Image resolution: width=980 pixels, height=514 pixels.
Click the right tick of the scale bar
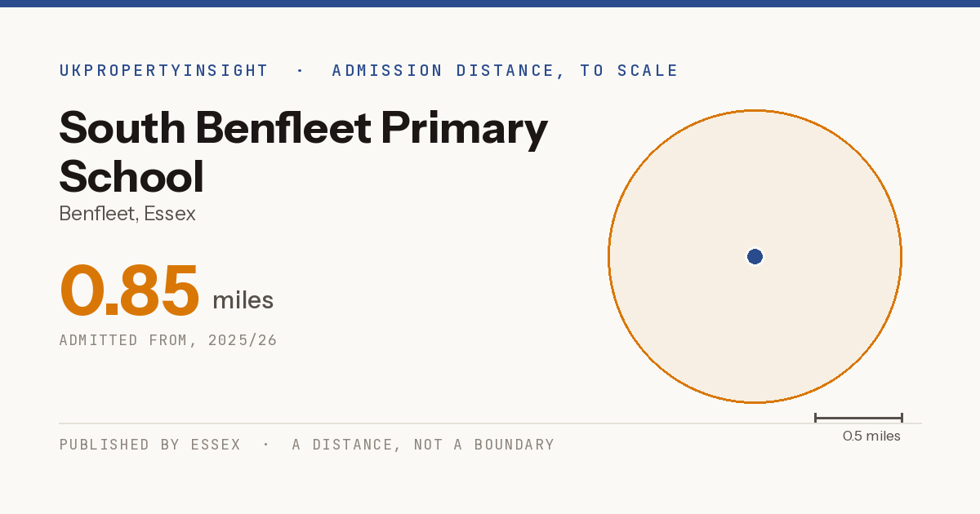tap(902, 418)
